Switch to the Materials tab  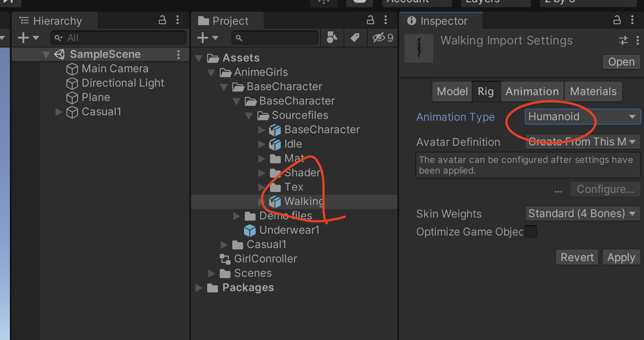pos(593,92)
